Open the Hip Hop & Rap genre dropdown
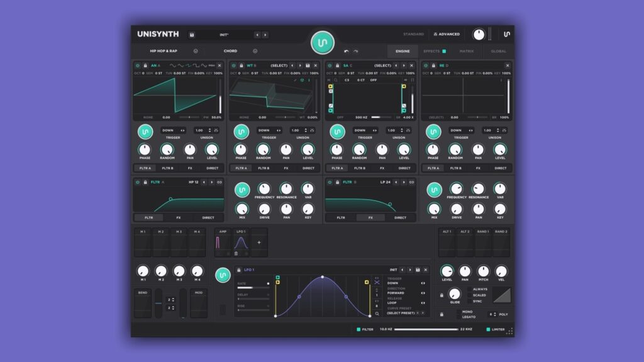The height and width of the screenshot is (362, 644). click(x=196, y=52)
